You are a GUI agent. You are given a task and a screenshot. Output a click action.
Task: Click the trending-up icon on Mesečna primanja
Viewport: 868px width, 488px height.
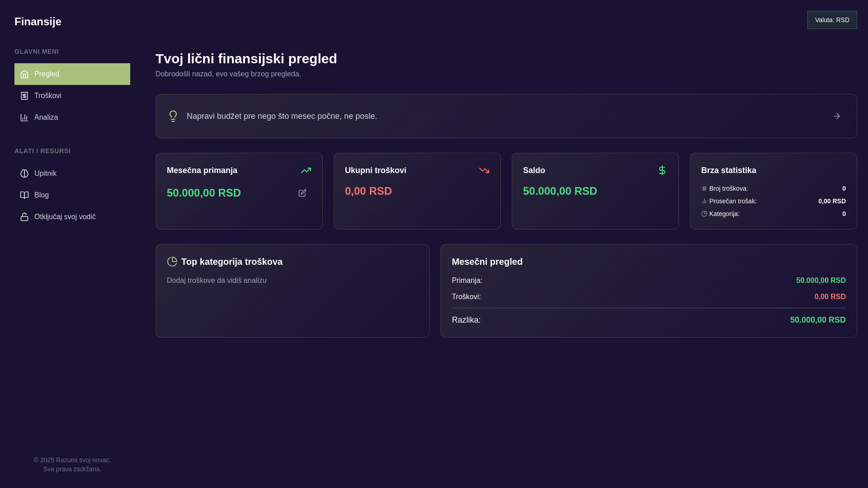click(306, 170)
